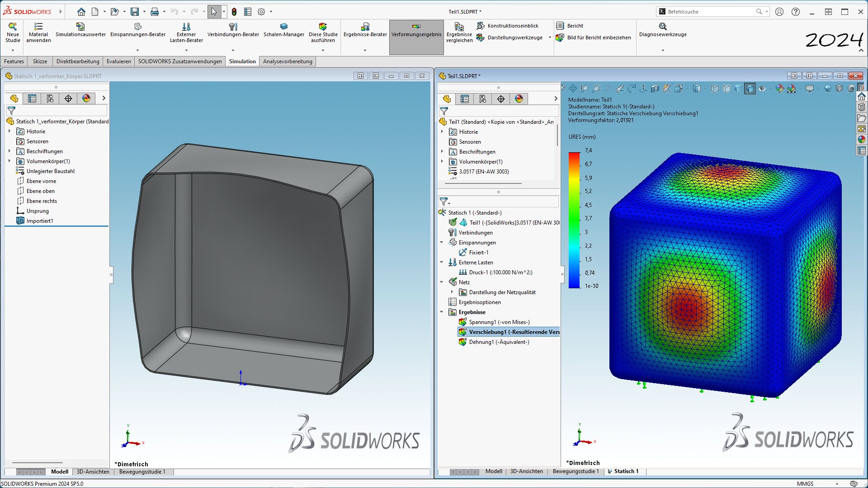The height and width of the screenshot is (488, 868).
Task: Click Ergebnisse vergleichen icon
Action: pos(459,27)
